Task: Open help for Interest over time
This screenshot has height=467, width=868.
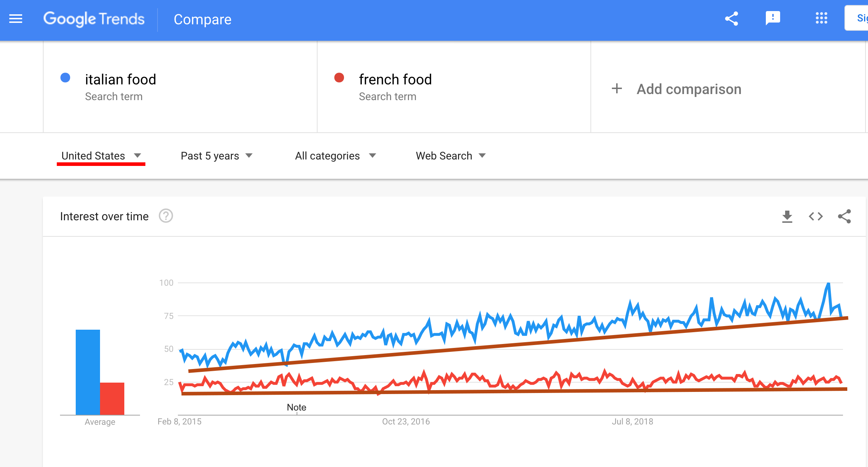Action: pos(166,216)
